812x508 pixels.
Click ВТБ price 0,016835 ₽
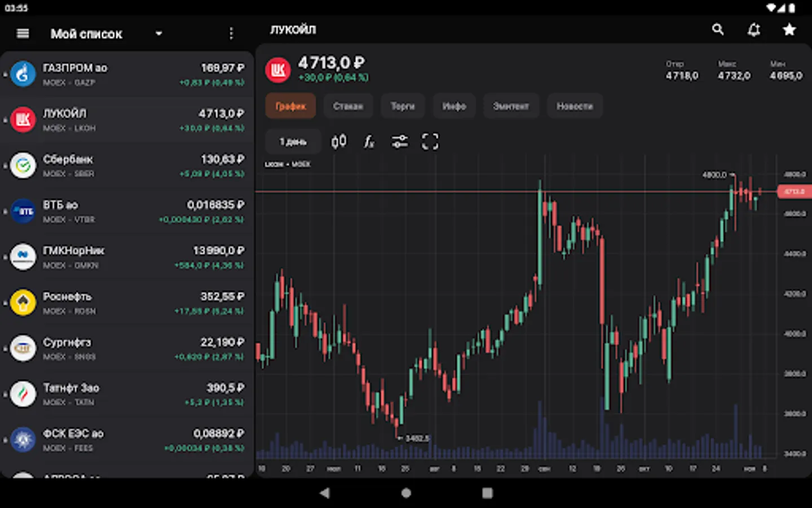click(216, 205)
